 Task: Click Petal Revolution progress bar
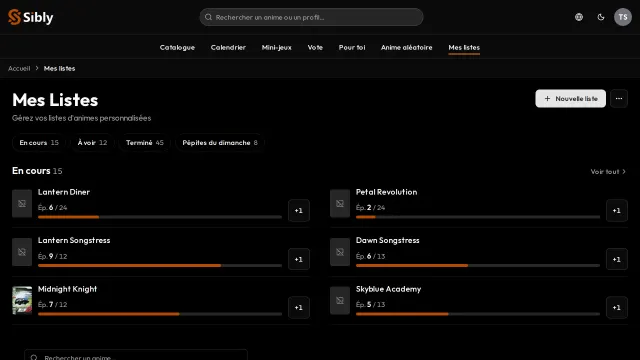click(x=478, y=217)
